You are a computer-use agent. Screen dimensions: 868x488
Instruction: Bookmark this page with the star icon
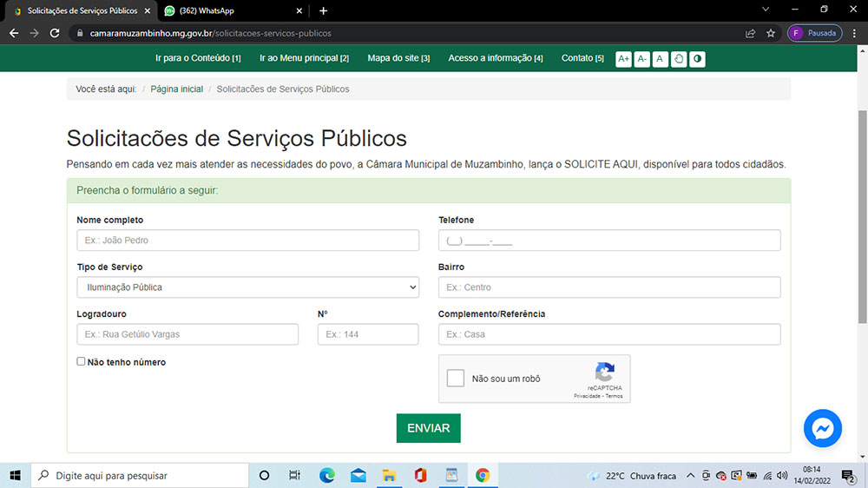(771, 33)
